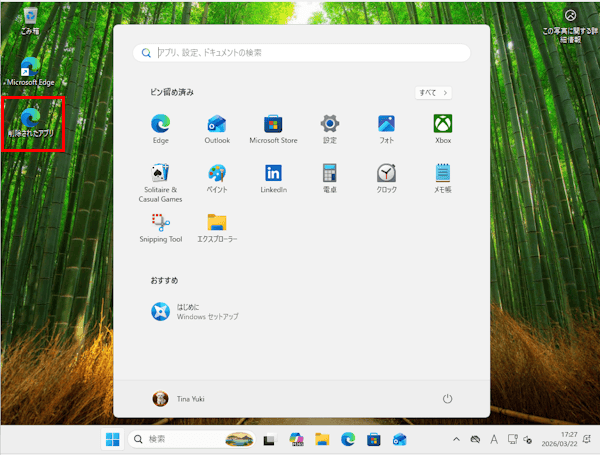Toggle the IME input mode A indicator
The image size is (600, 455).
click(x=494, y=439)
